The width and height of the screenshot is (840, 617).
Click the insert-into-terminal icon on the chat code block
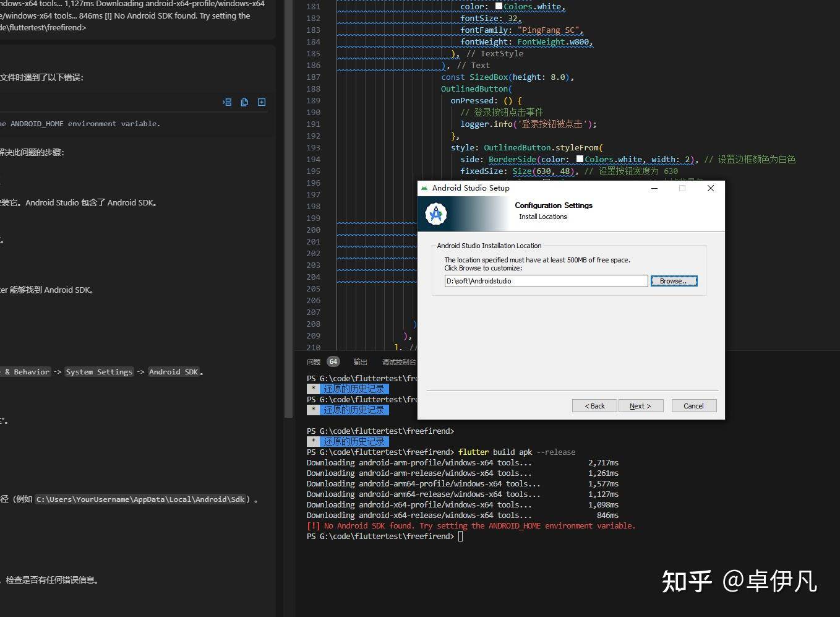tap(227, 102)
